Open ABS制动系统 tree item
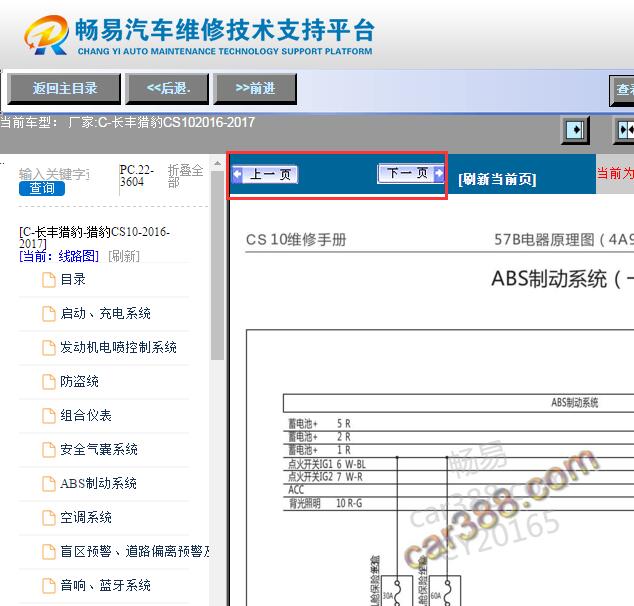 tap(98, 483)
